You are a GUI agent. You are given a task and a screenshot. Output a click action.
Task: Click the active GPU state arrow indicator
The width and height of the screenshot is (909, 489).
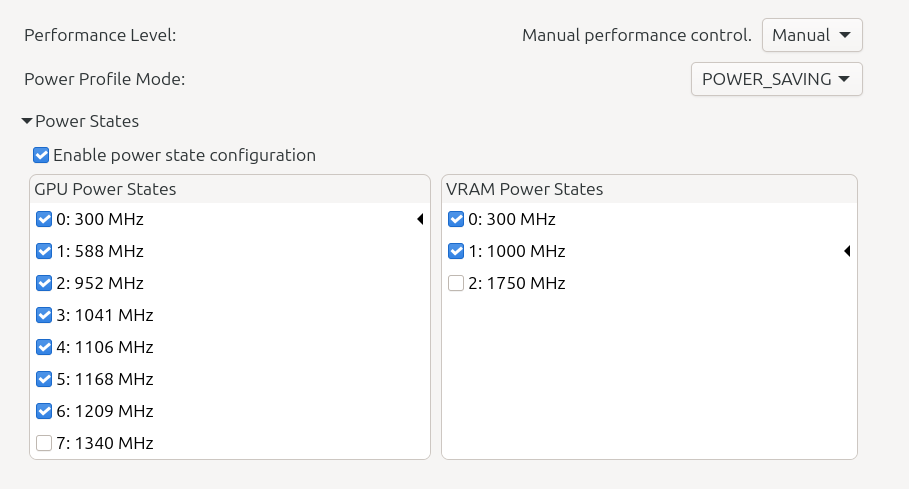point(420,219)
